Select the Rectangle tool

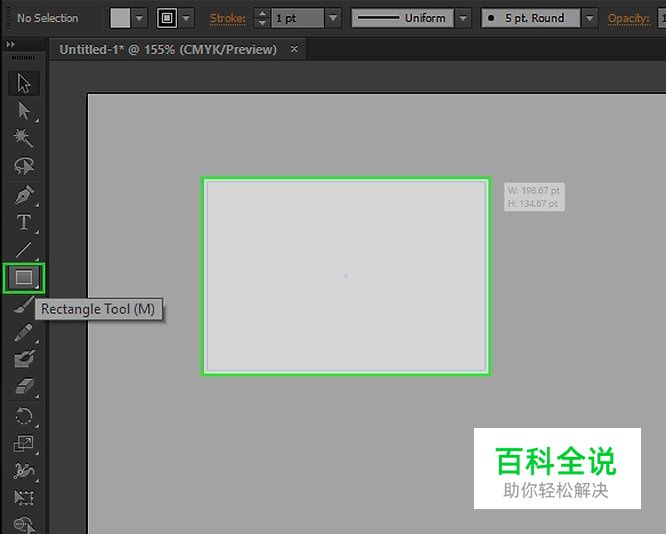(24, 277)
